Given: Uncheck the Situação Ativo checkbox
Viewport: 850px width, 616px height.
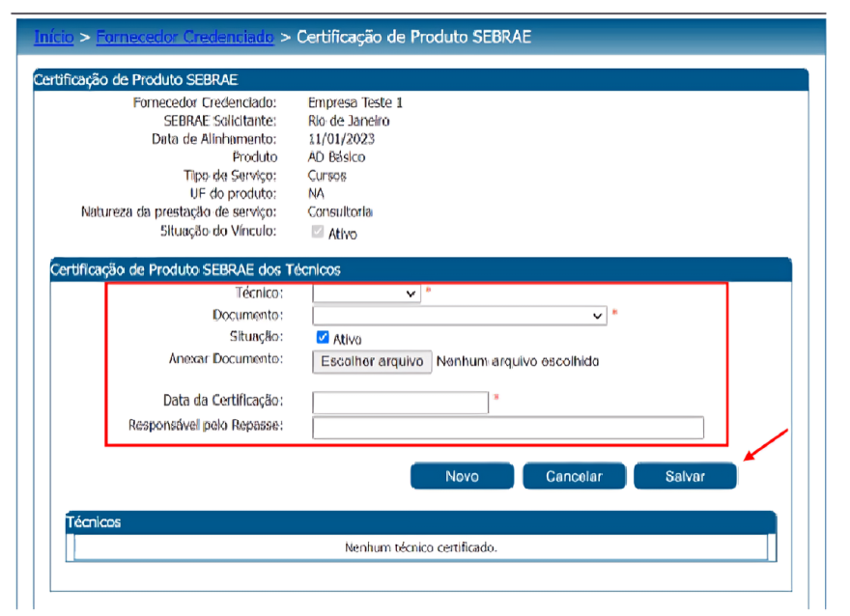Looking at the screenshot, I should (323, 339).
